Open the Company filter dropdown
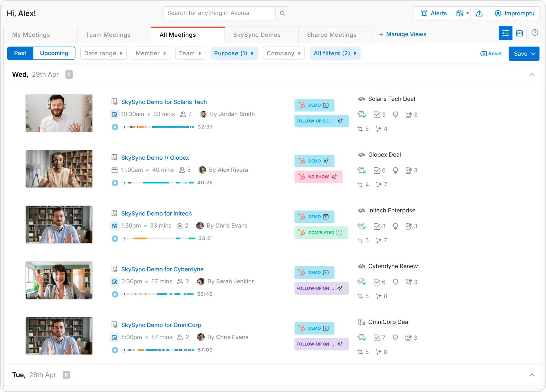Image resolution: width=546 pixels, height=392 pixels. click(x=284, y=53)
